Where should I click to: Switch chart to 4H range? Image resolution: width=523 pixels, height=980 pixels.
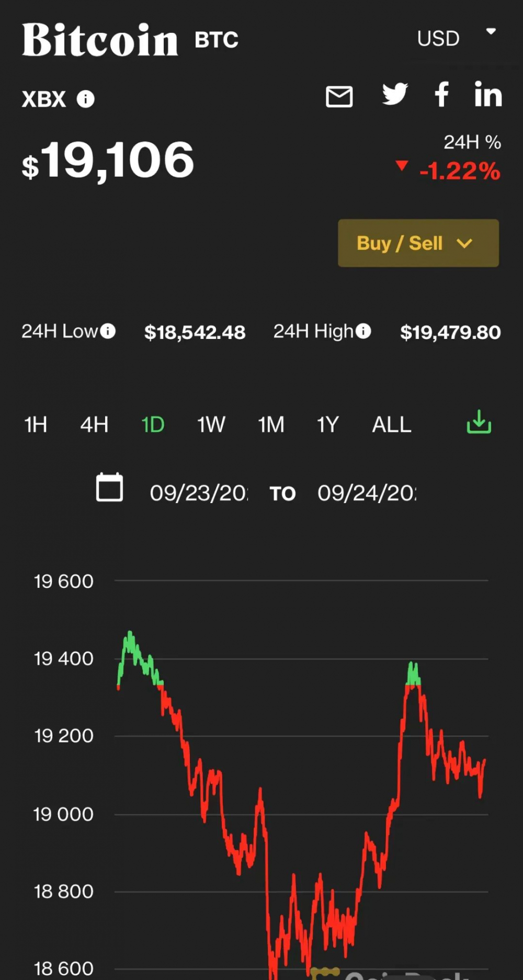94,425
